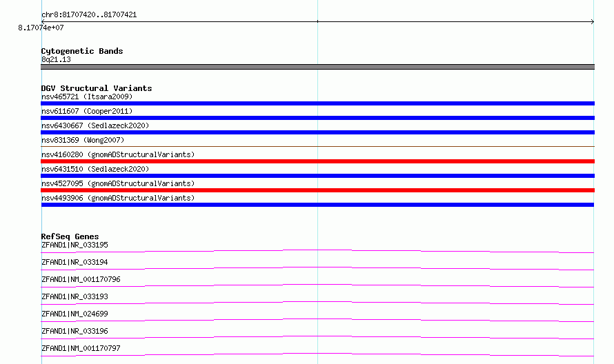Click the gray 8q21.13 cytogenetic band bar
The image size is (614, 364).
(317, 67)
